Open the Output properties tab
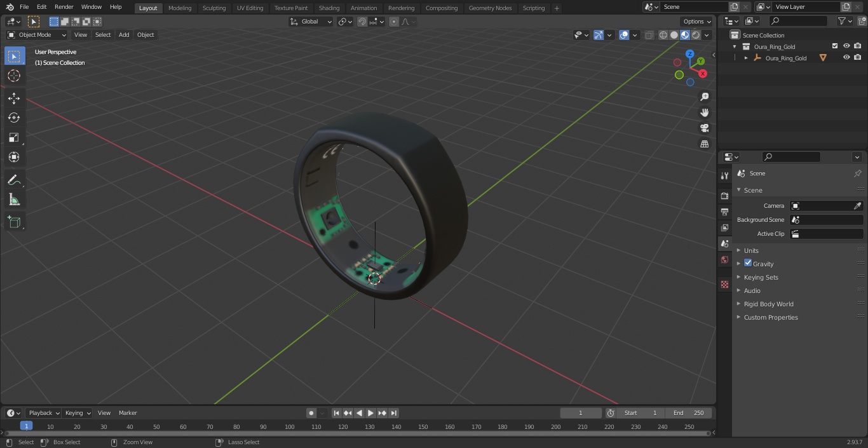 pos(724,212)
